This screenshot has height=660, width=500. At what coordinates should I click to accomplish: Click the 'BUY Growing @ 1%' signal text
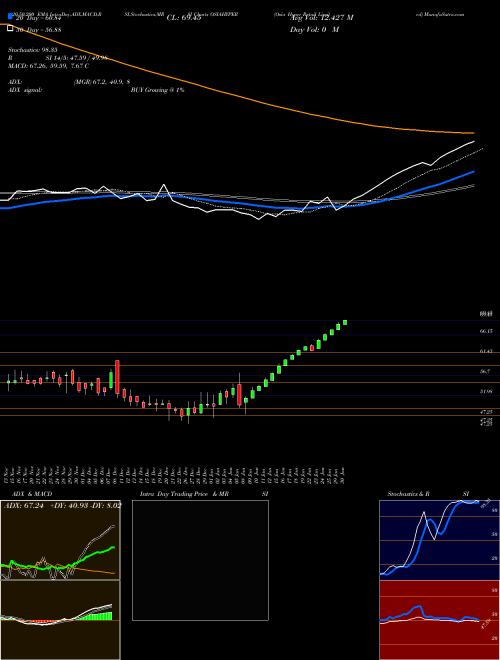(x=157, y=90)
